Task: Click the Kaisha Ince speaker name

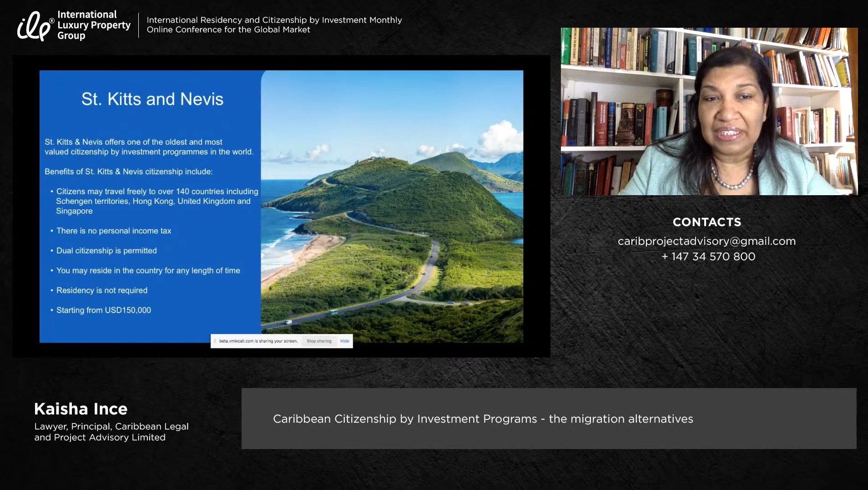Action: [81, 409]
